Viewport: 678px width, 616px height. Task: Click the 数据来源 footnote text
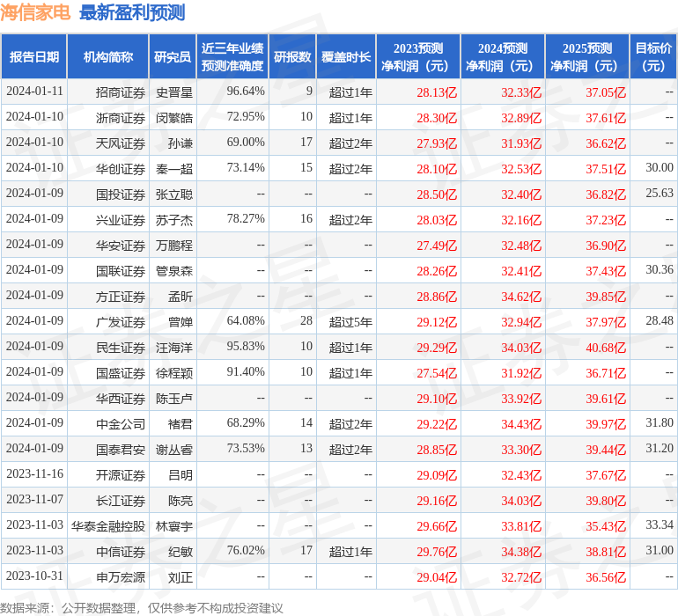(x=142, y=608)
